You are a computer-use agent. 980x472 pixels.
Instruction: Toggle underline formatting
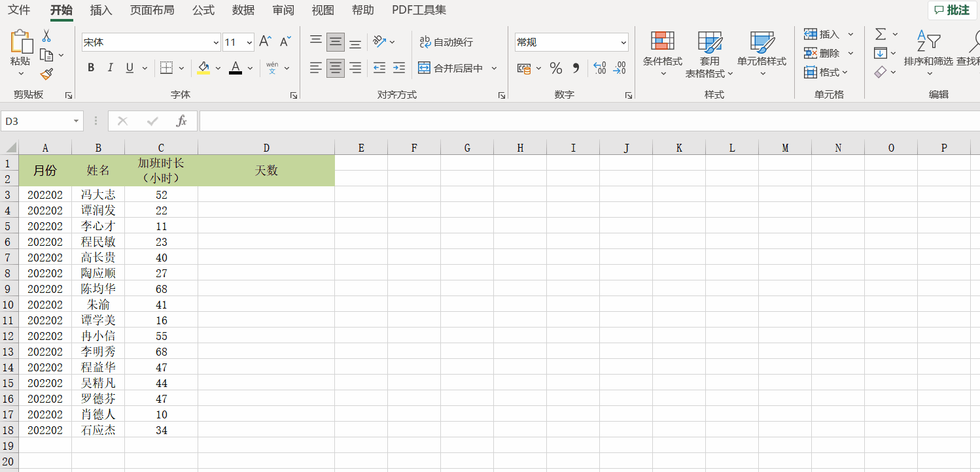point(129,67)
